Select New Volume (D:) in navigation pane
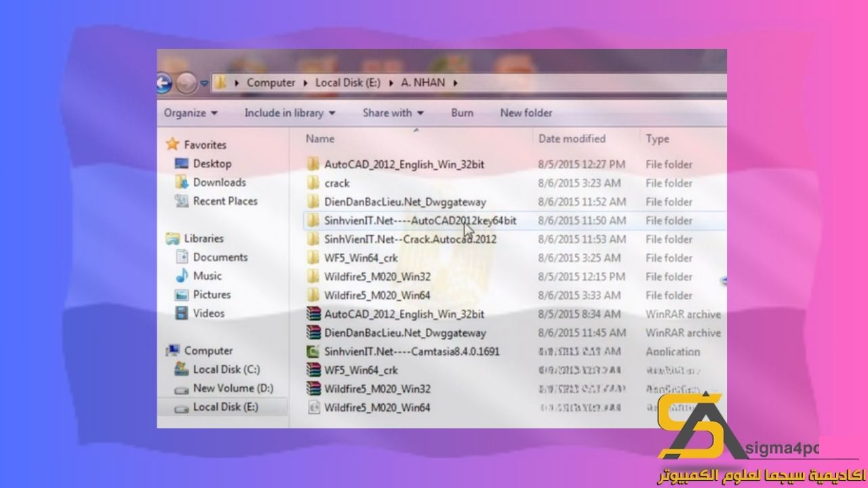The height and width of the screenshot is (488, 868). [x=233, y=388]
